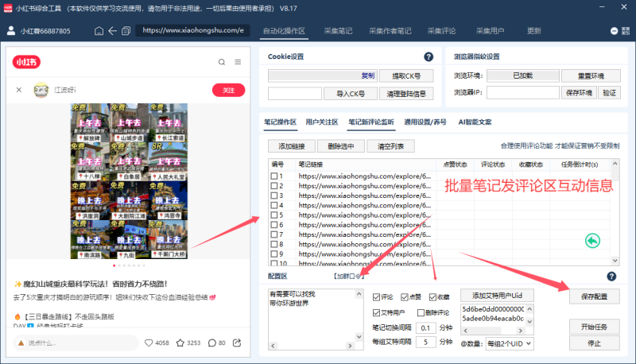Screen dimensions: 636x364
Task: Open comments via bubble icon 80
Action: (x=211, y=343)
